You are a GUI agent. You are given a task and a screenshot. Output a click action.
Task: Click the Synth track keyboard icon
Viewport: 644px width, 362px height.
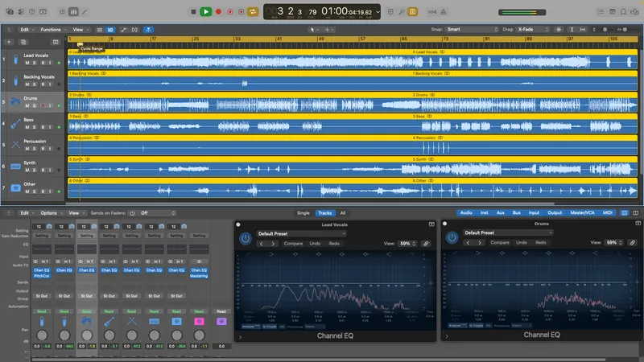click(14, 166)
